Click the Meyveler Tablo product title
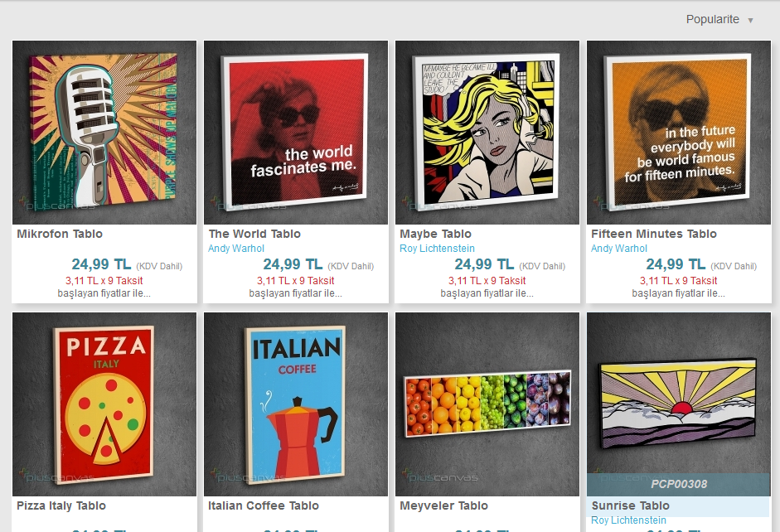This screenshot has width=780, height=532. point(443,505)
